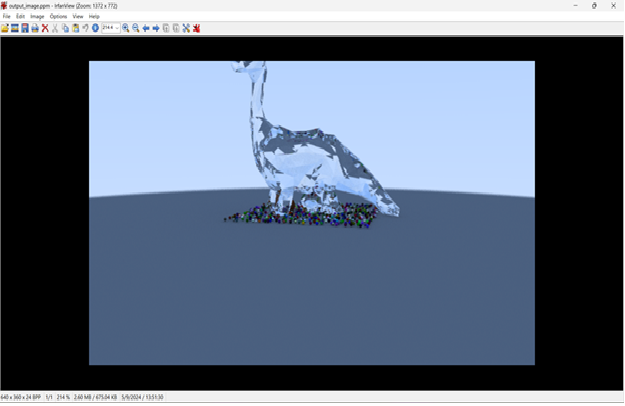This screenshot has height=406, width=625.
Task: Cut selection using scissors icon
Action: (x=55, y=28)
